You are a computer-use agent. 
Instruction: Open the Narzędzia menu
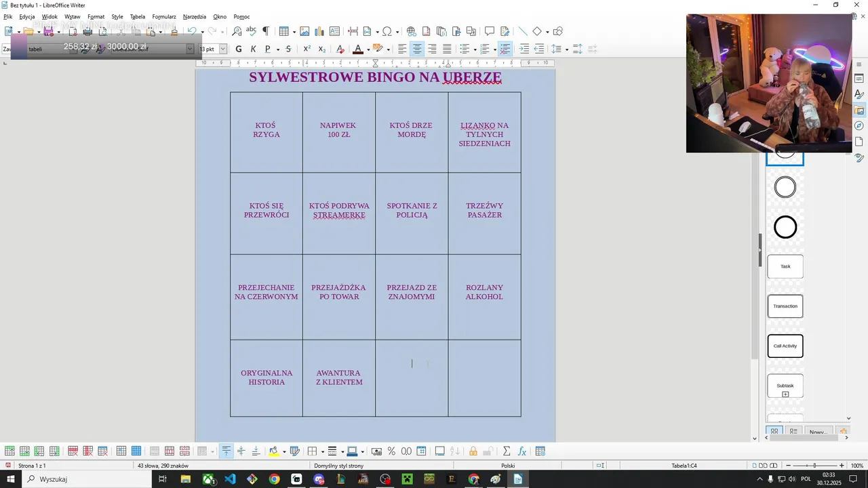tap(195, 16)
